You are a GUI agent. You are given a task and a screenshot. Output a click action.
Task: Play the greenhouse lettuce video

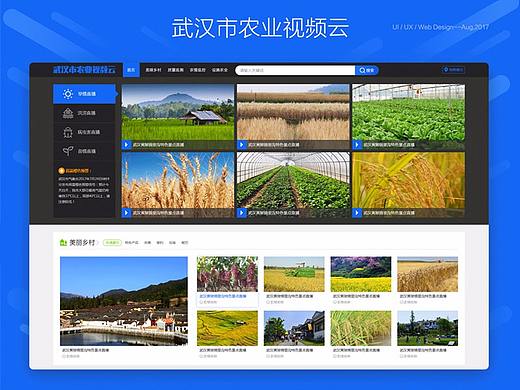(x=357, y=145)
